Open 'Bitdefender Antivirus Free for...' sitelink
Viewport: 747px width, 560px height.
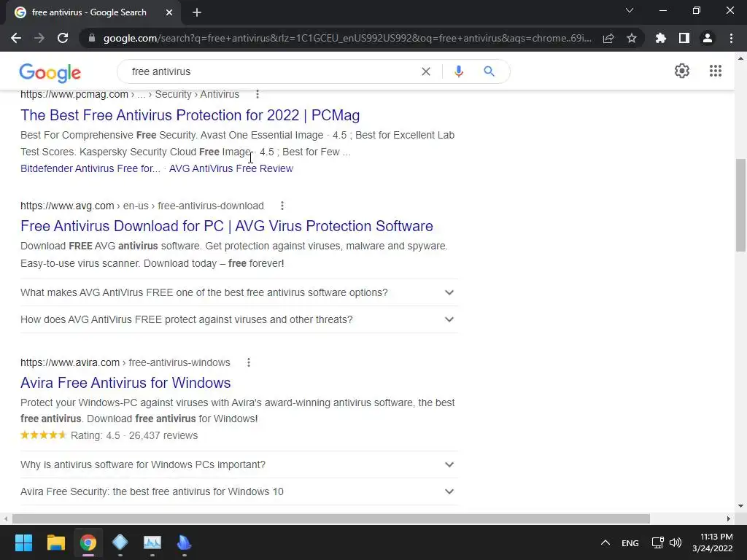click(90, 168)
